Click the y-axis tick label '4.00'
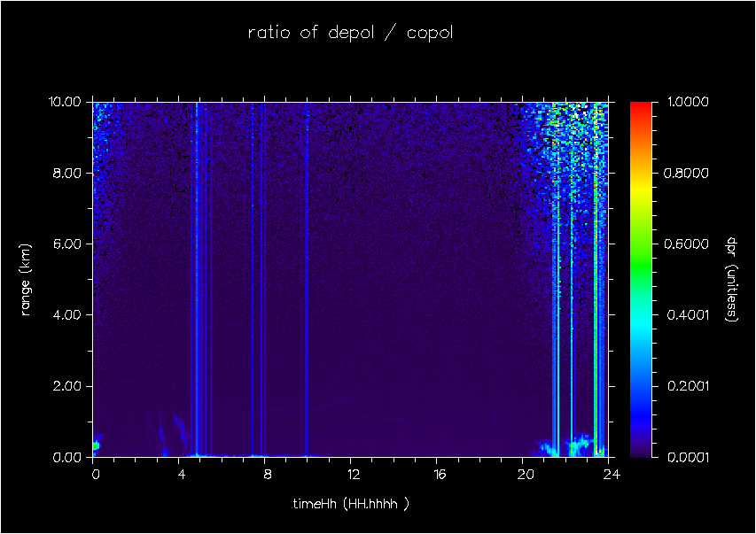Screen dimensions: 756x534 (66, 315)
